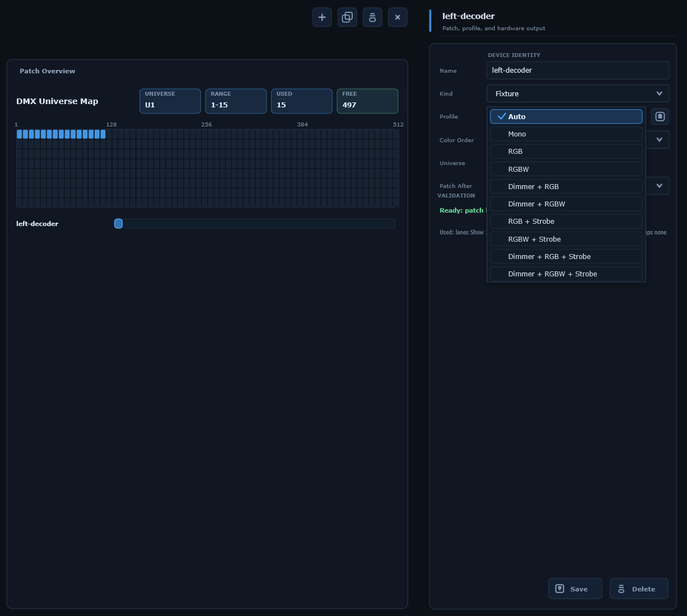Screen dimensions: 687x616
Task: Click the DMX Universe Map title
Action: pyautogui.click(x=57, y=101)
